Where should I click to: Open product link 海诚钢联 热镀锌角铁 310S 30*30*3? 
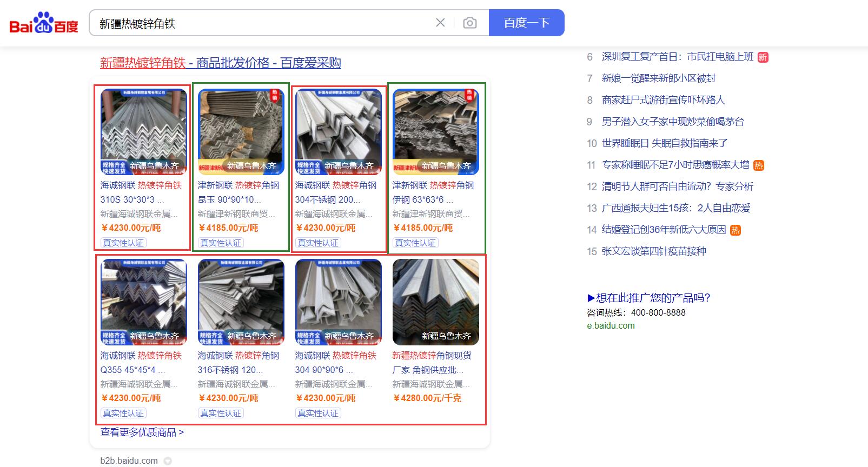[x=141, y=192]
